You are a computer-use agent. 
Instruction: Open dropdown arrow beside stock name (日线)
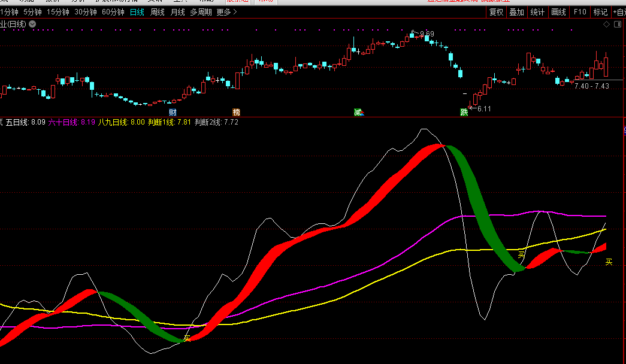click(x=32, y=24)
